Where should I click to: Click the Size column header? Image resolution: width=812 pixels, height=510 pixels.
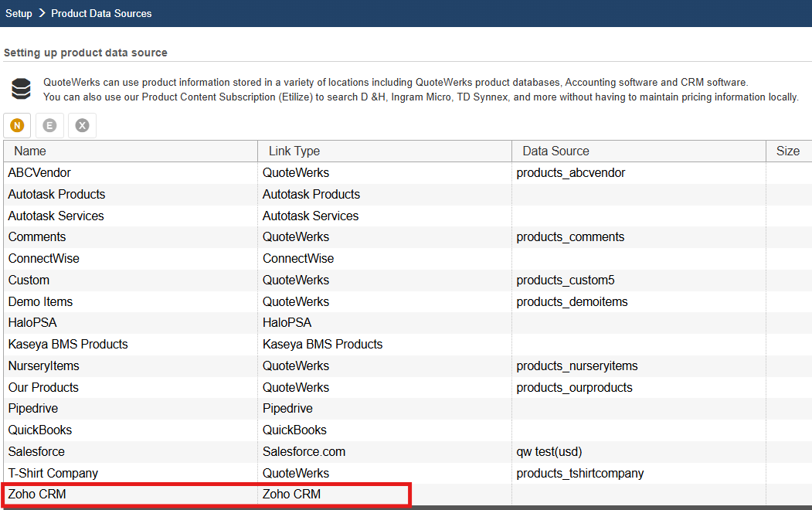point(787,151)
